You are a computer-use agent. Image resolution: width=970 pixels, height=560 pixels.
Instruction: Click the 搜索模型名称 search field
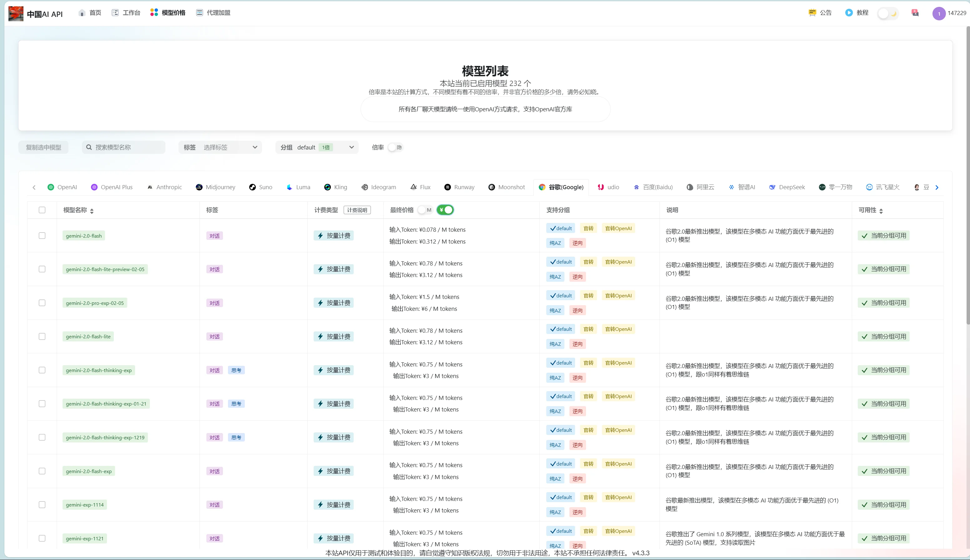click(x=124, y=147)
